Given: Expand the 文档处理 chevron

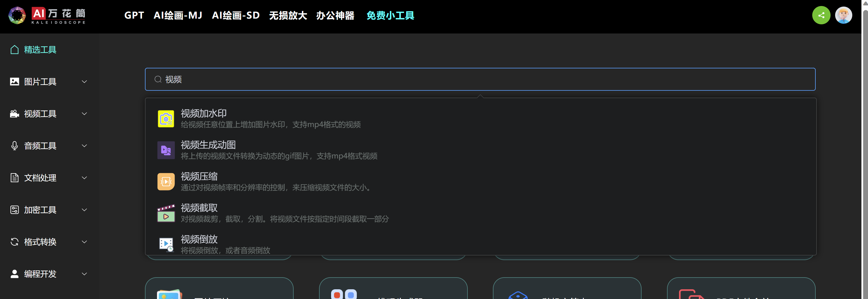Looking at the screenshot, I should [84, 178].
